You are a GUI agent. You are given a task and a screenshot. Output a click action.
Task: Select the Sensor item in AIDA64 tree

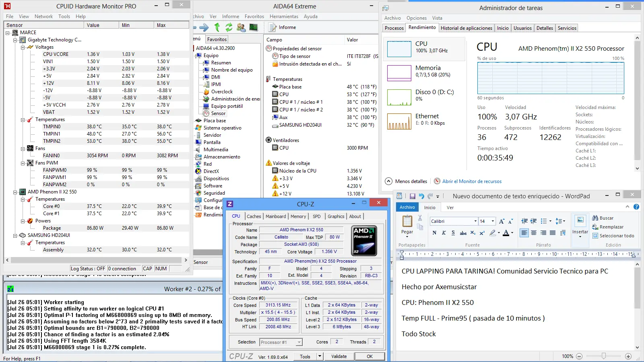click(x=215, y=113)
